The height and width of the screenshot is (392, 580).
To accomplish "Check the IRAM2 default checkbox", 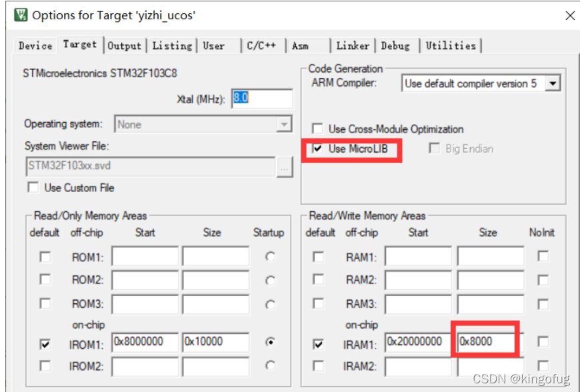I will pyautogui.click(x=318, y=366).
